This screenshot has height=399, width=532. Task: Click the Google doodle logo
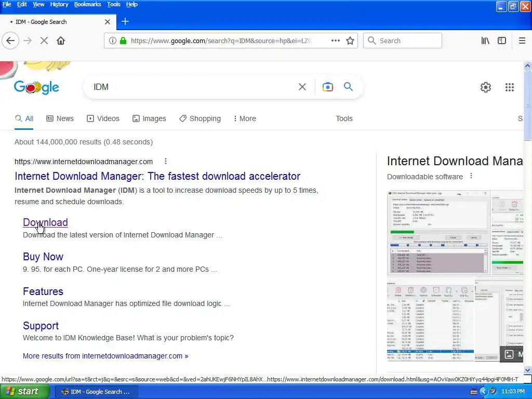pos(36,87)
